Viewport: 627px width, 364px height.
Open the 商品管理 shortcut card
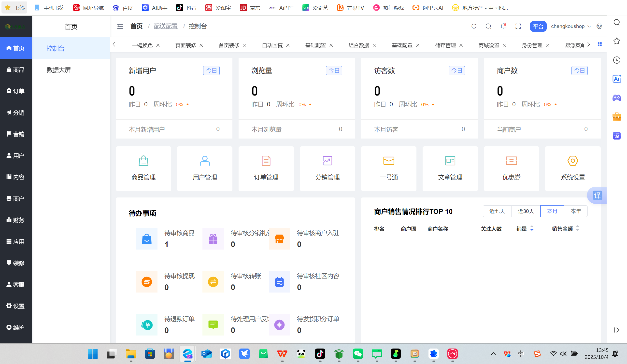point(143,168)
